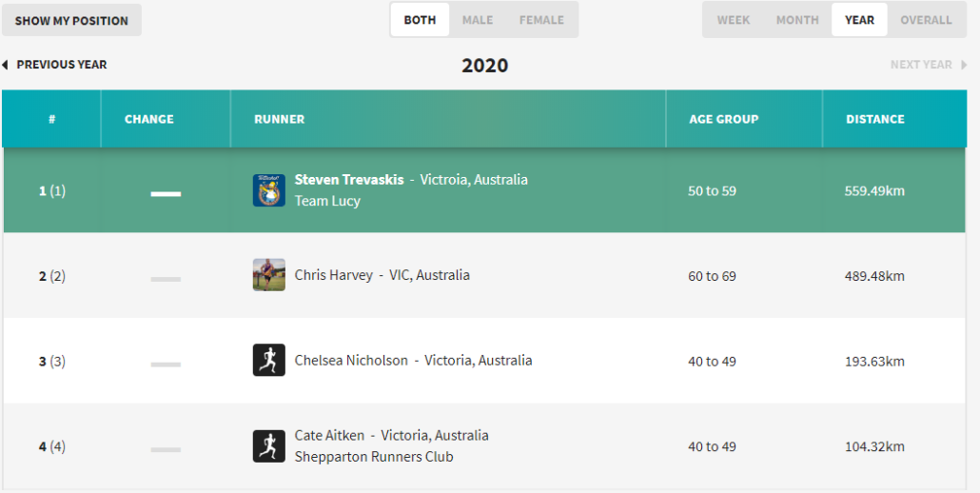Select the next year arrow icon
The height and width of the screenshot is (493, 980).
coord(964,65)
